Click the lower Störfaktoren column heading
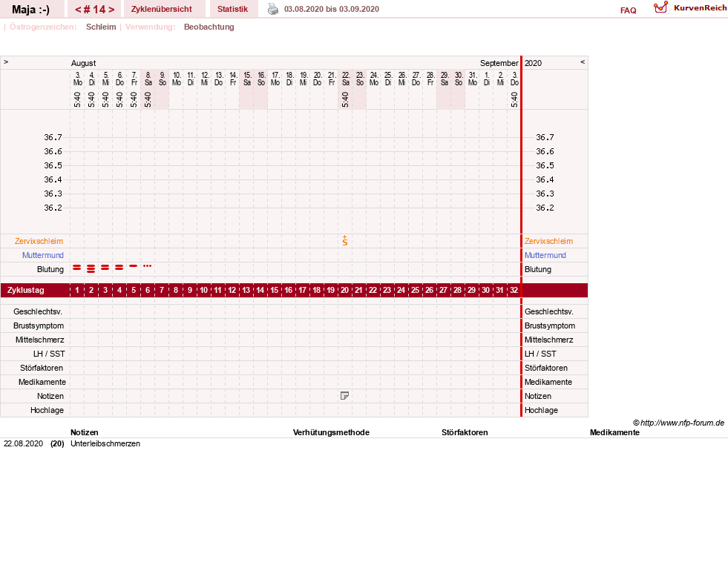 (x=465, y=432)
